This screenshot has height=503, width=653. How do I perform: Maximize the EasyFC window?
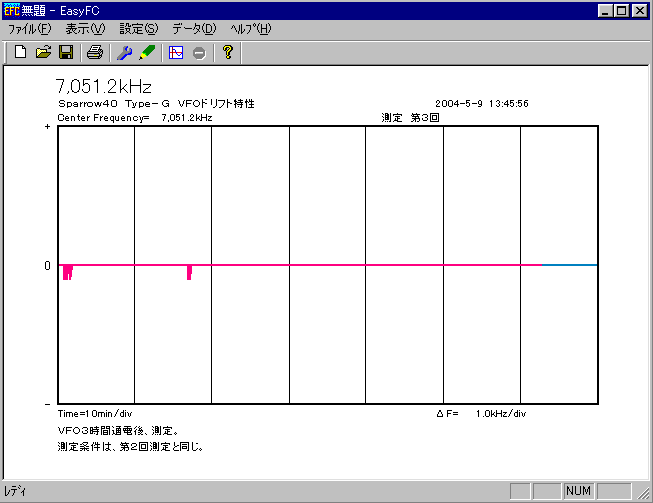point(621,10)
